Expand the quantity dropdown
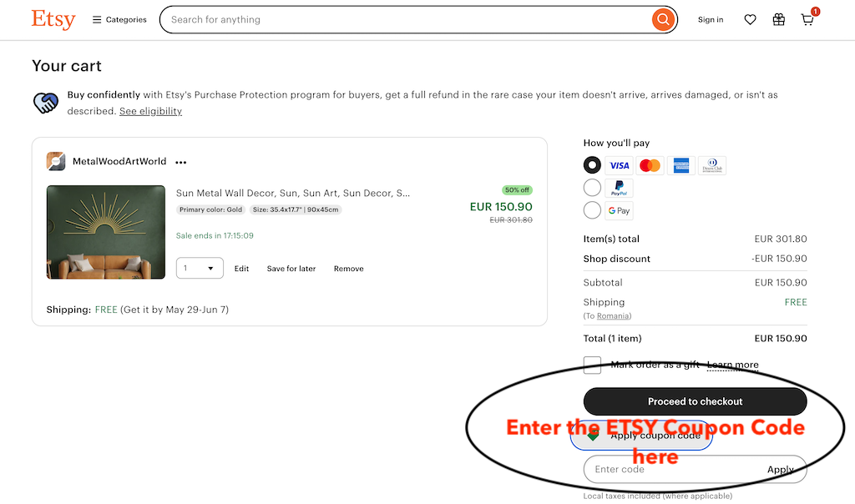855x504 pixels. (200, 268)
